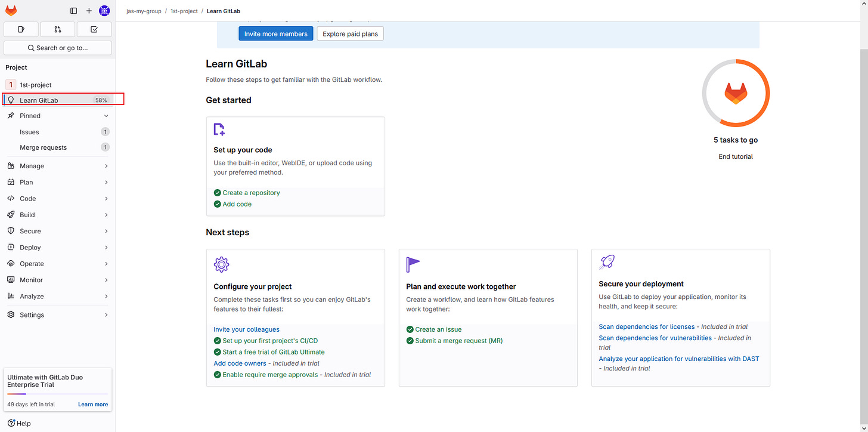Expand the Code menu
The width and height of the screenshot is (868, 432).
tap(58, 199)
